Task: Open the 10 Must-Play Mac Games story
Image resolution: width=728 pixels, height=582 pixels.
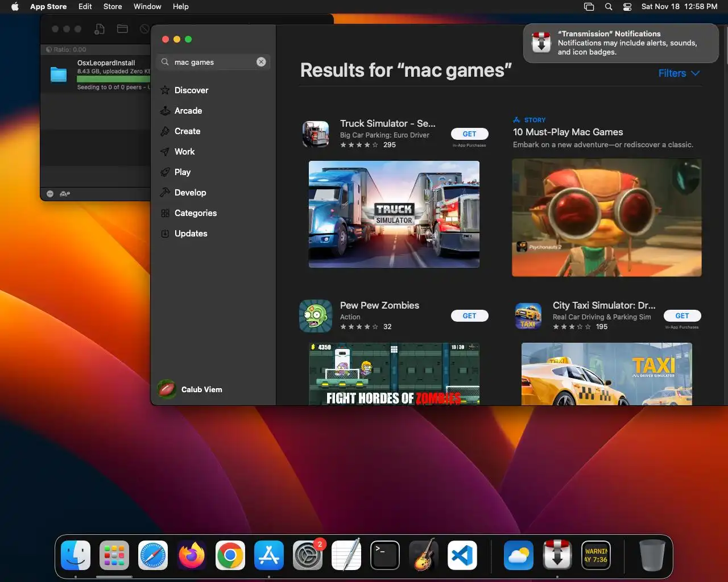Action: pyautogui.click(x=568, y=132)
